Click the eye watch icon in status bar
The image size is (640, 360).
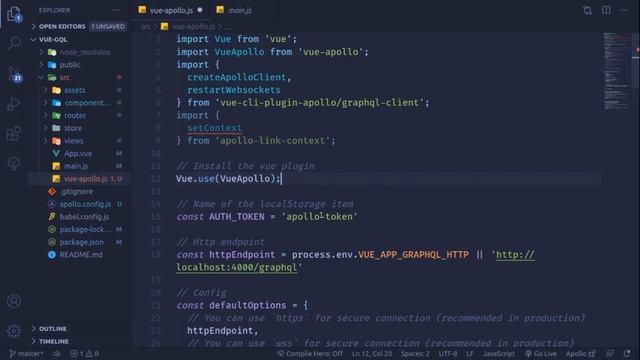coord(57,354)
